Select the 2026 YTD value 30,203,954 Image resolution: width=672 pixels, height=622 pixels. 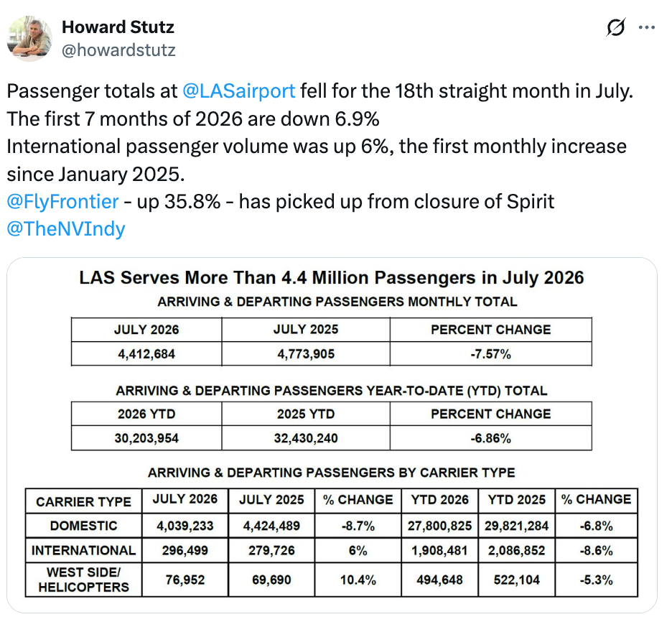coord(146,438)
